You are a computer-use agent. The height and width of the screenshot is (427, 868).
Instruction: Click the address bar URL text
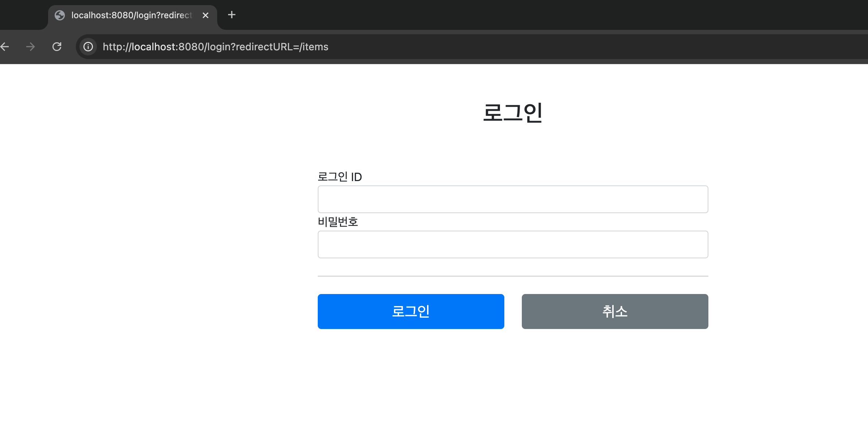click(215, 47)
